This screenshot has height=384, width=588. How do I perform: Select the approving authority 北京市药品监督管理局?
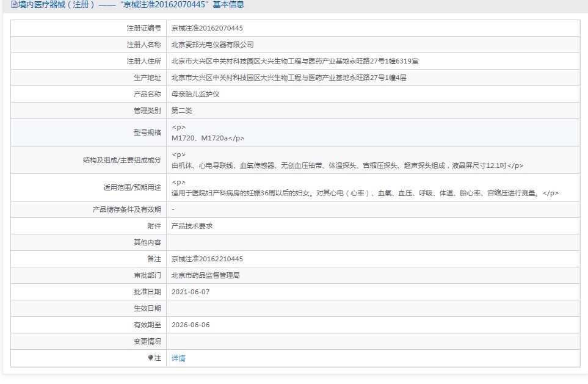click(206, 275)
